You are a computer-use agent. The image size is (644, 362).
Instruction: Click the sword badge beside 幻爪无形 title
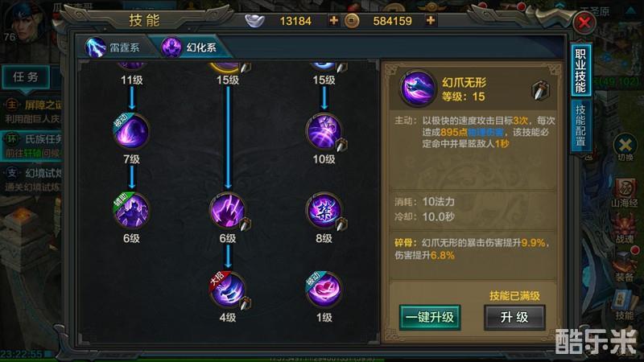click(540, 90)
